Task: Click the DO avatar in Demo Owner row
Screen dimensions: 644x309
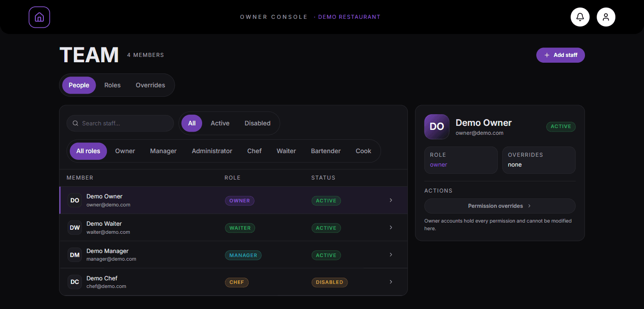Action: coord(75,200)
